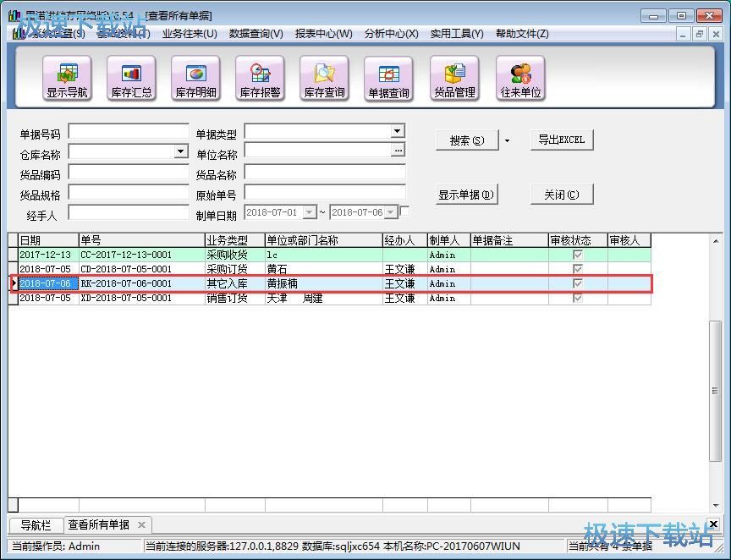Open the 显示导航 toolbar icon
The image size is (731, 560).
coord(67,78)
